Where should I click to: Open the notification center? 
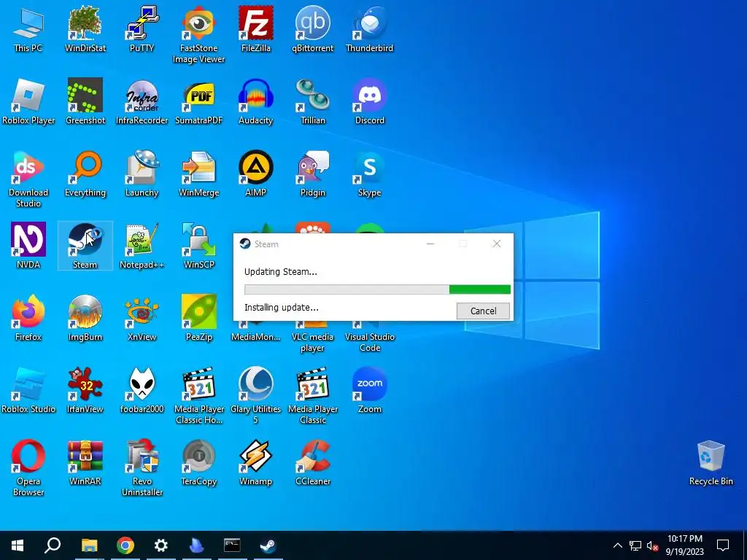[723, 545]
